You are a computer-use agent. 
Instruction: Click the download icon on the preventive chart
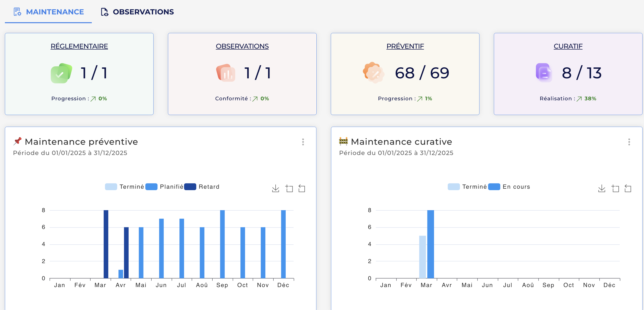[x=276, y=188]
